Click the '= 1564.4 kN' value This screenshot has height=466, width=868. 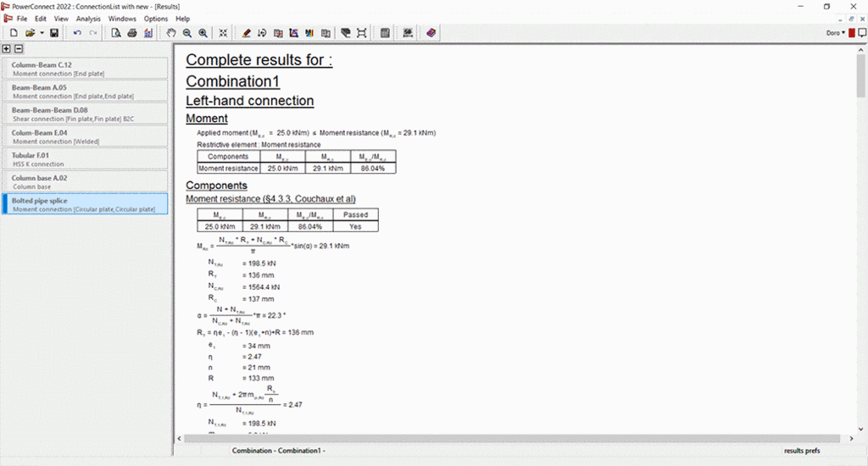[x=261, y=287]
